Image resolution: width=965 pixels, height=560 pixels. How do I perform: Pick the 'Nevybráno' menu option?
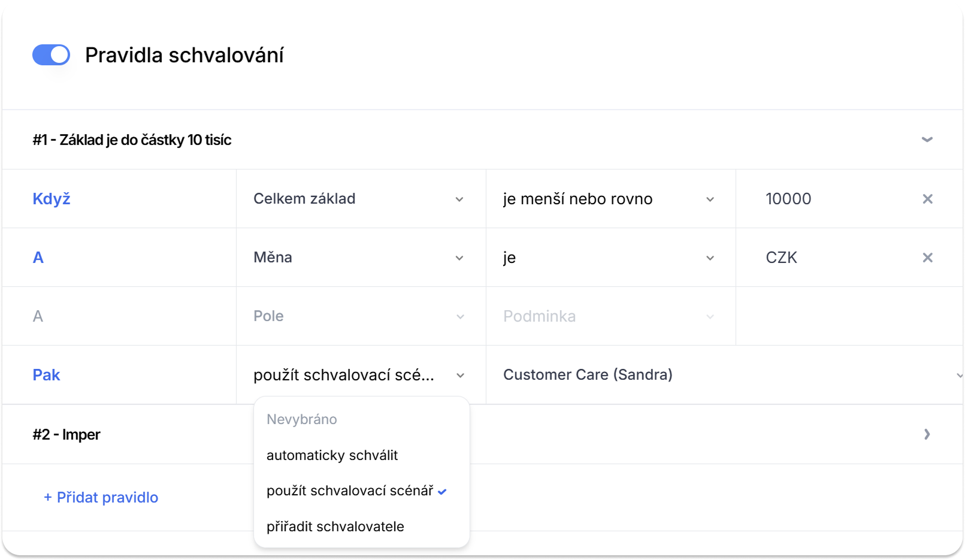(x=302, y=419)
